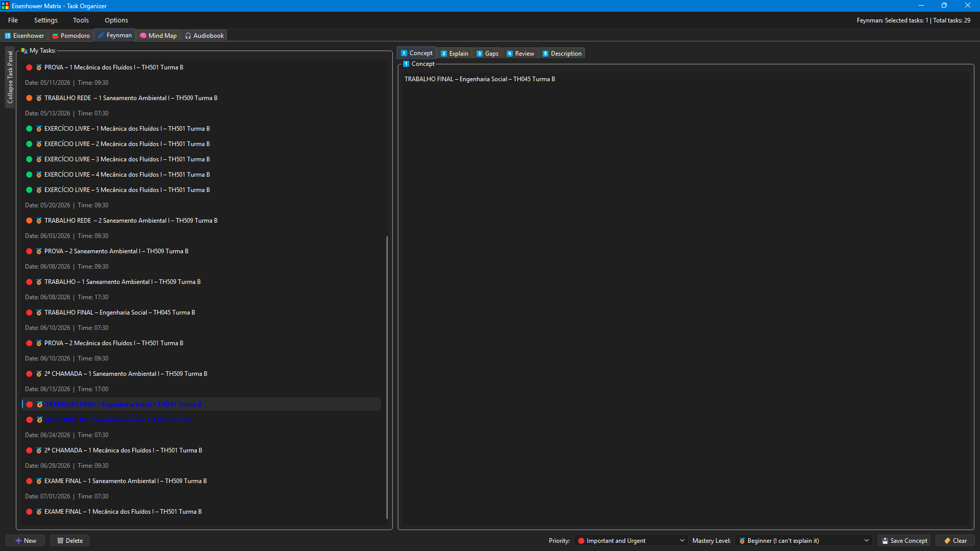Select the ATIVIDADE Engenharia Social task row

[201, 420]
